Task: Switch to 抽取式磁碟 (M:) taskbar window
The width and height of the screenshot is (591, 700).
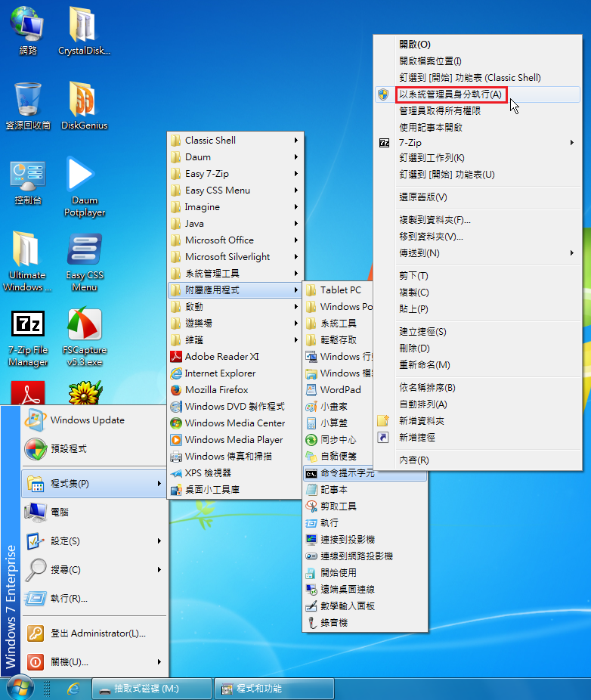Action: tap(152, 689)
